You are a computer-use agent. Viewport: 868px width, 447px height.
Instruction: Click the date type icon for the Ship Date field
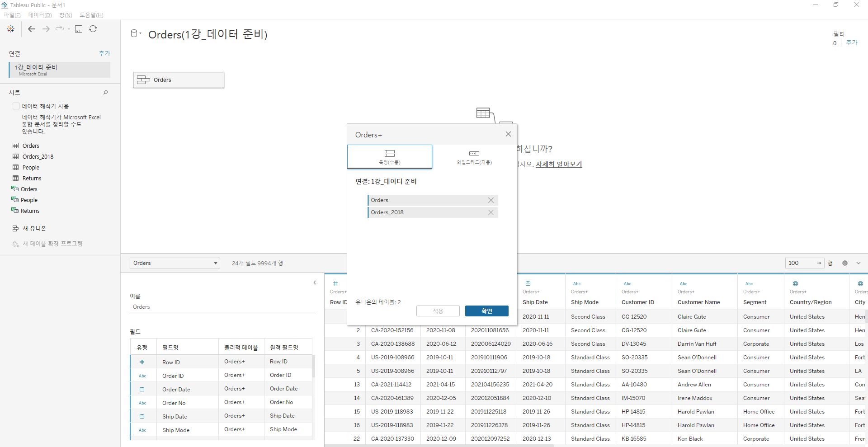pyautogui.click(x=142, y=416)
